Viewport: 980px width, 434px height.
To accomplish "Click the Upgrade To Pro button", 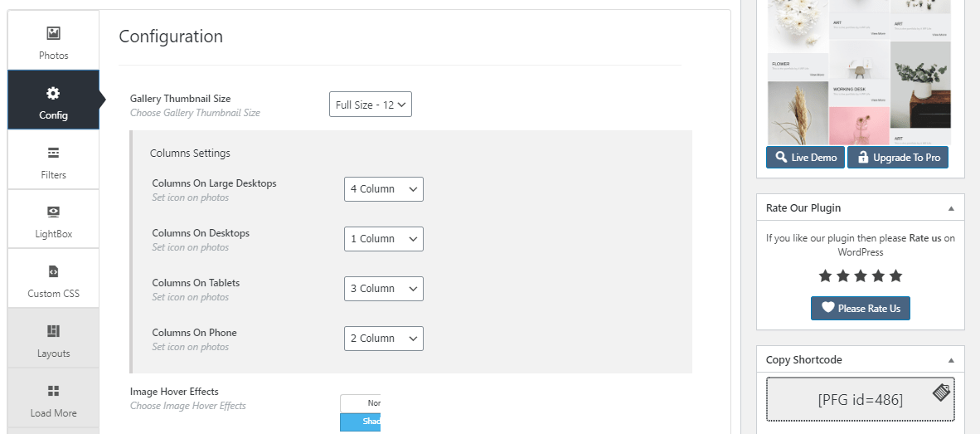I will [898, 157].
